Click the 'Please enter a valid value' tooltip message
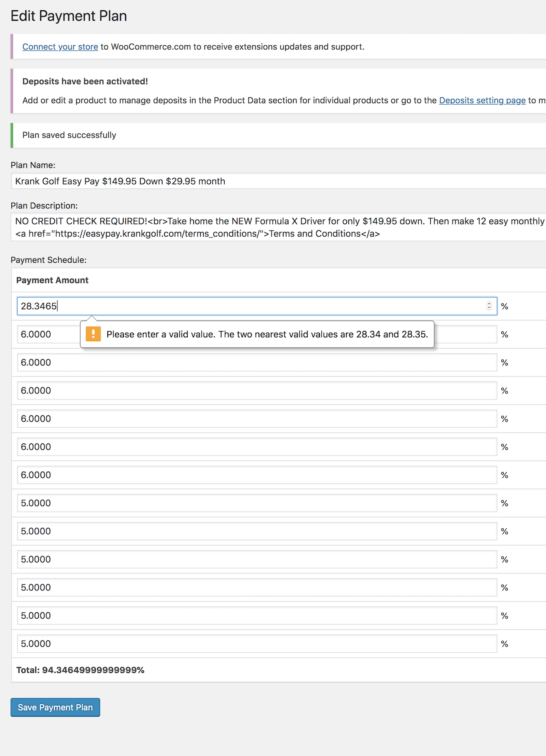The image size is (546, 756). click(x=267, y=335)
